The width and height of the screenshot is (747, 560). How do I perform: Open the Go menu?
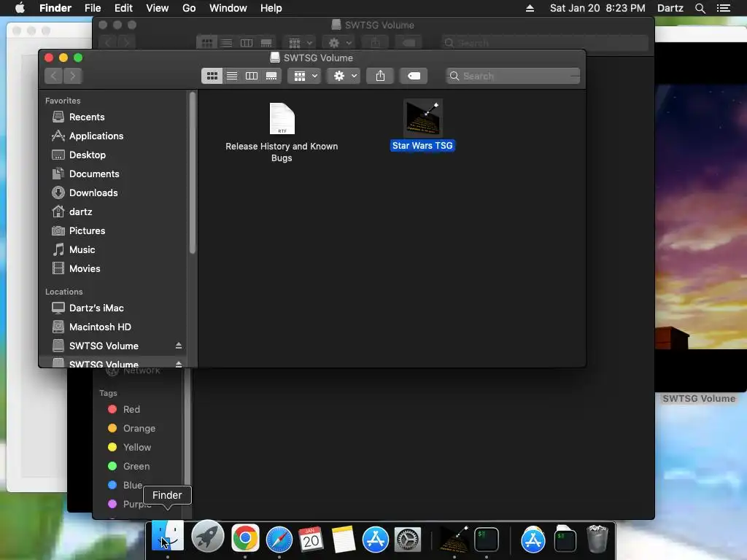(x=189, y=8)
